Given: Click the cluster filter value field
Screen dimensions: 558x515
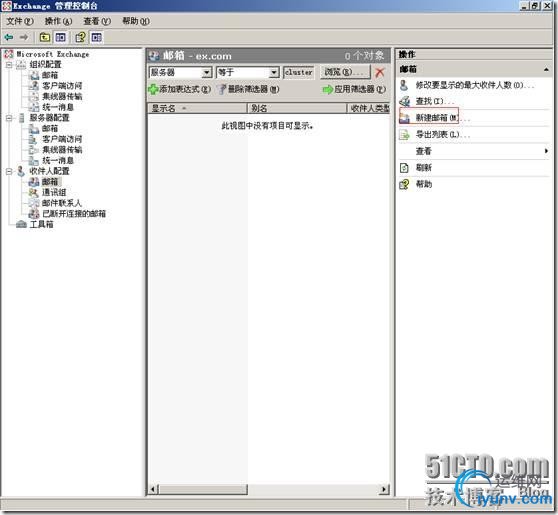Looking at the screenshot, I should pos(299,73).
